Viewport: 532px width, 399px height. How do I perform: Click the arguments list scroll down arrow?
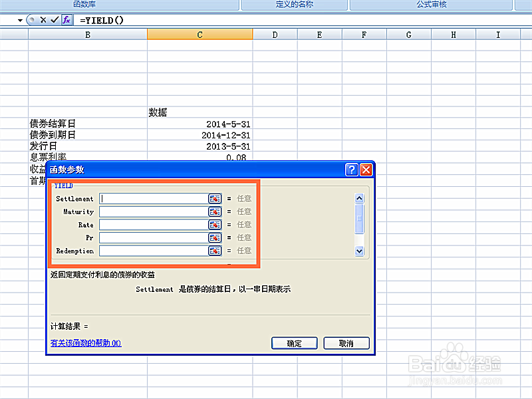pos(359,251)
